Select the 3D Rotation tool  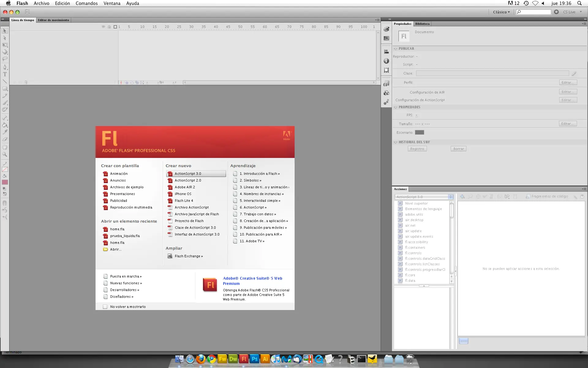coord(5,52)
